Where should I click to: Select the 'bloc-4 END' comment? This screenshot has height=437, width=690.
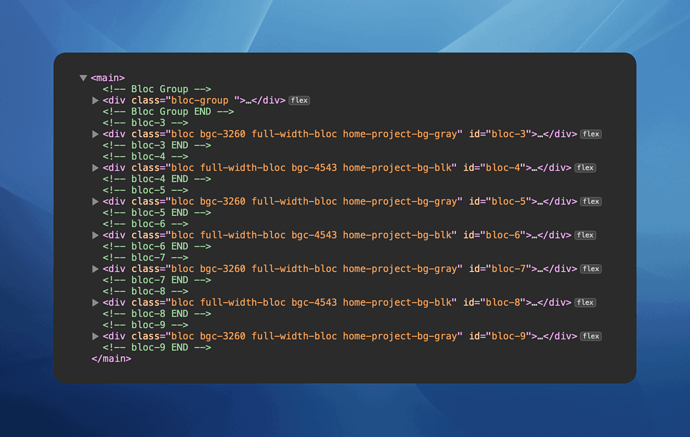[x=157, y=179]
